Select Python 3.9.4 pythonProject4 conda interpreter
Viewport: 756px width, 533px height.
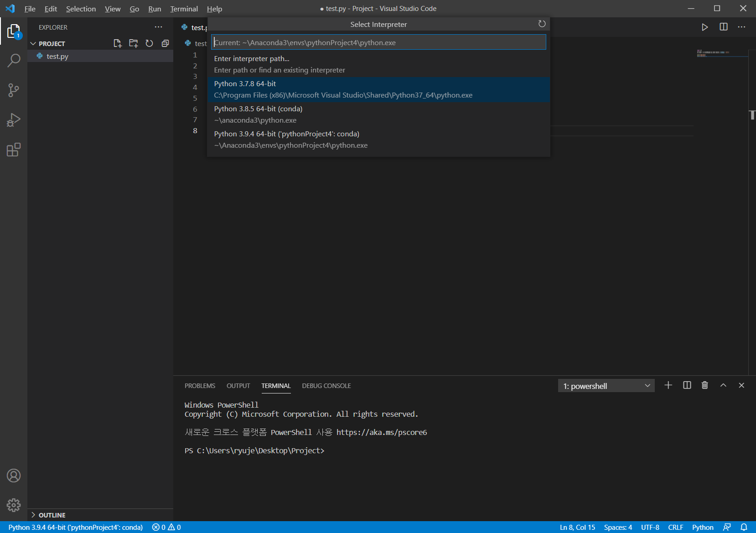pyautogui.click(x=378, y=140)
